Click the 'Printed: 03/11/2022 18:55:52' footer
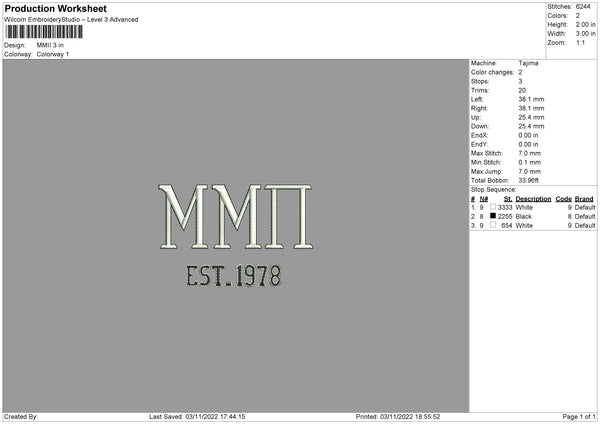The image size is (600, 424). click(398, 417)
